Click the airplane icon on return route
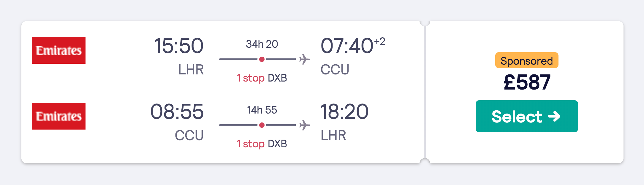644x185 pixels. (x=304, y=125)
